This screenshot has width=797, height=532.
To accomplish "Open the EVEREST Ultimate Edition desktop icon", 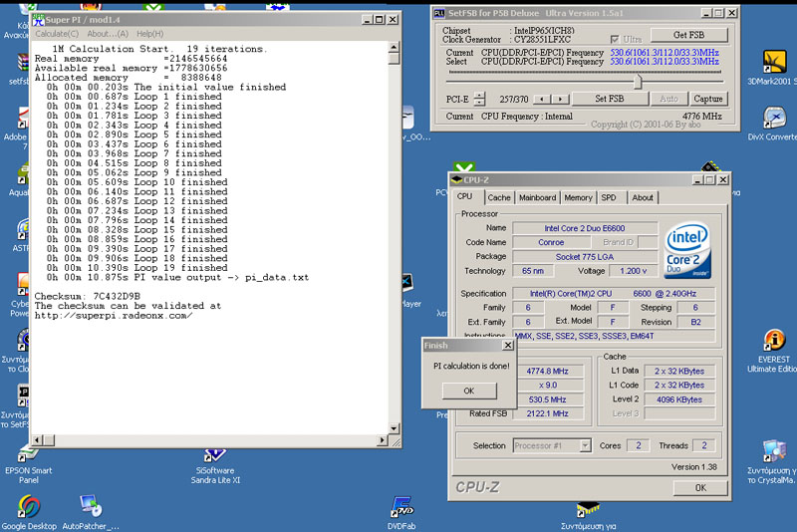I will pos(774,342).
